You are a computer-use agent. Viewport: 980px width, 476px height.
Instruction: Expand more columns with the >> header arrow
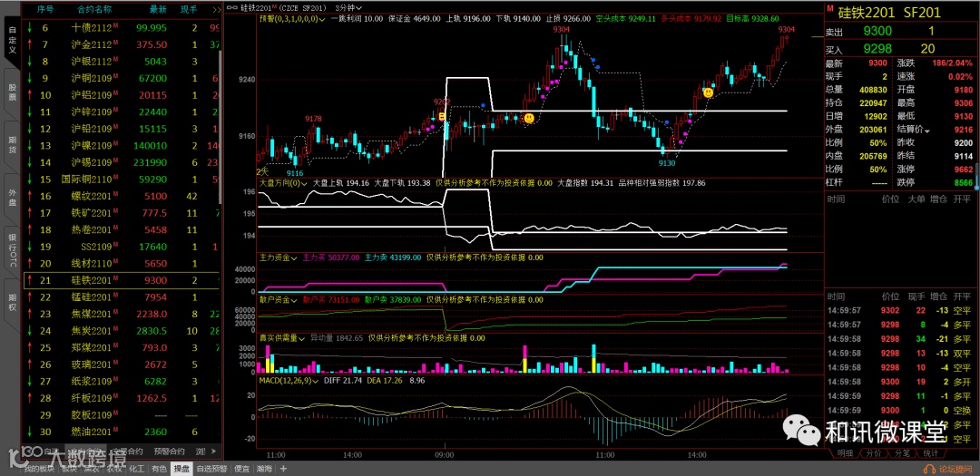coord(216,9)
